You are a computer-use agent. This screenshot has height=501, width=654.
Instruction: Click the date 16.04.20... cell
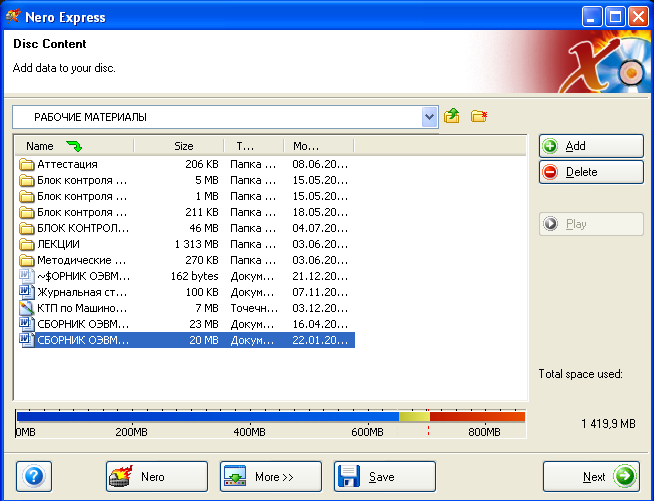pos(320,324)
